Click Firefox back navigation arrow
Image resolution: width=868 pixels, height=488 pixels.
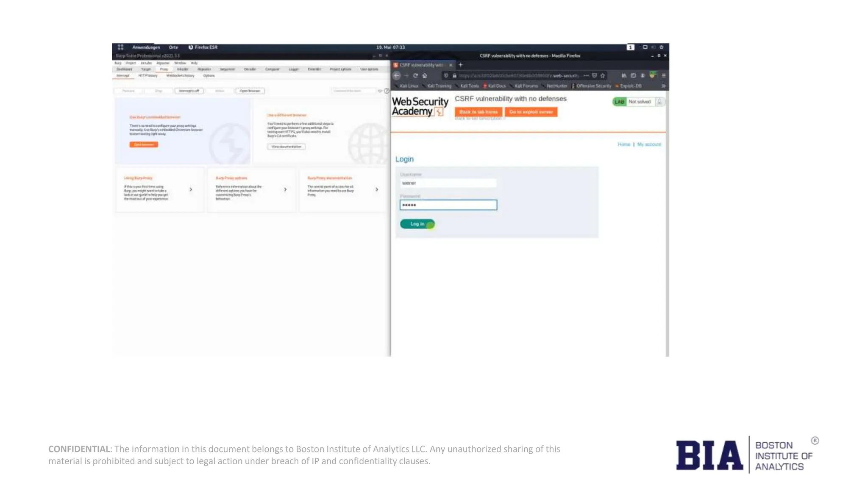tap(397, 76)
